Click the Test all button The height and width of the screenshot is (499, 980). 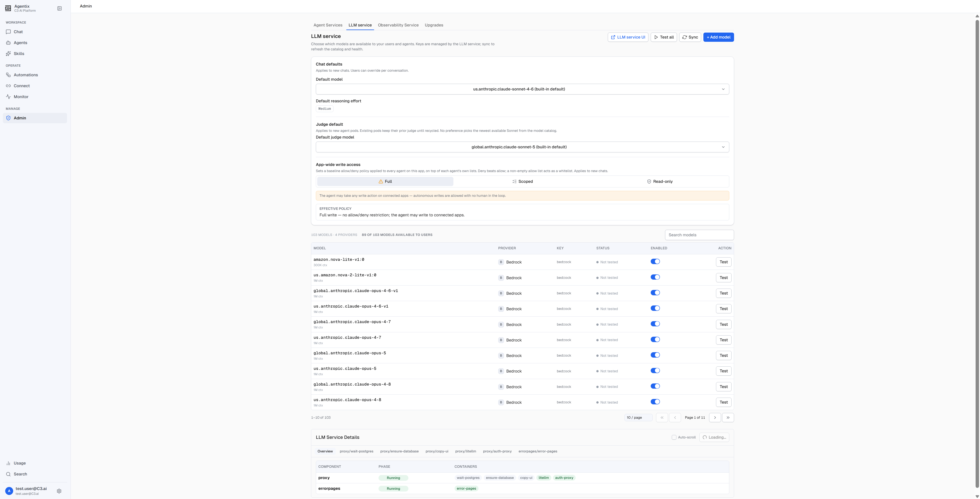coord(664,37)
